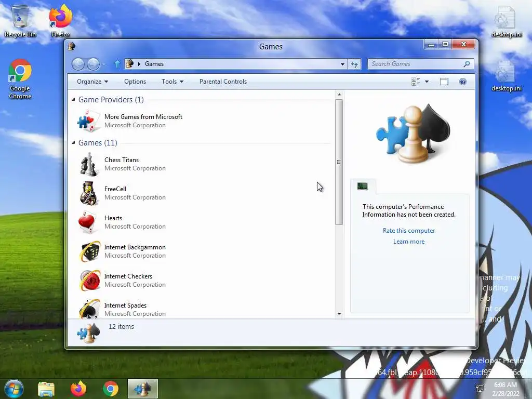Image resolution: width=532 pixels, height=399 pixels.
Task: Click Parental Controls in the toolbar
Action: click(223, 82)
